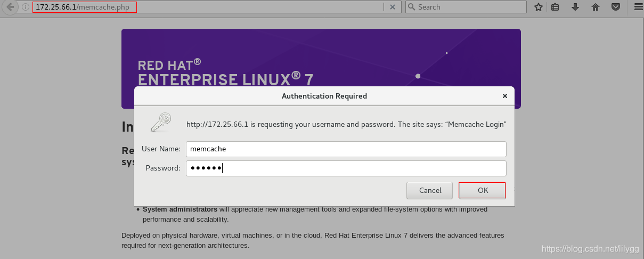Click the 'Password:' label

pyautogui.click(x=163, y=168)
